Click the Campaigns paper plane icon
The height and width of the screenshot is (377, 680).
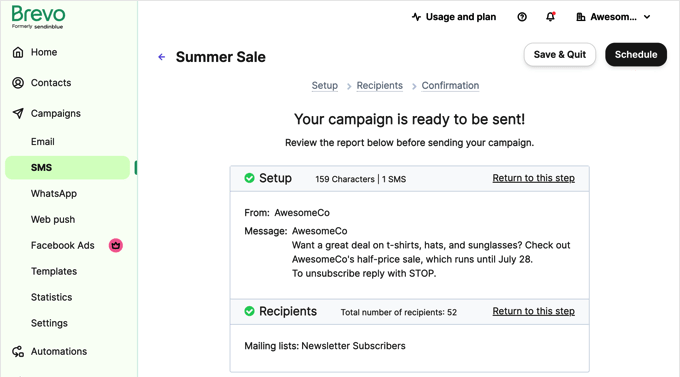pos(18,113)
